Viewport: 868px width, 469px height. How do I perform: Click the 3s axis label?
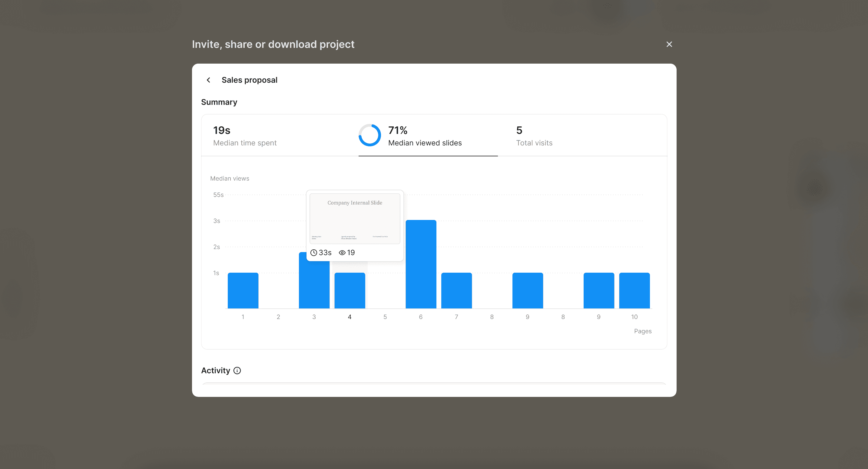tap(217, 221)
